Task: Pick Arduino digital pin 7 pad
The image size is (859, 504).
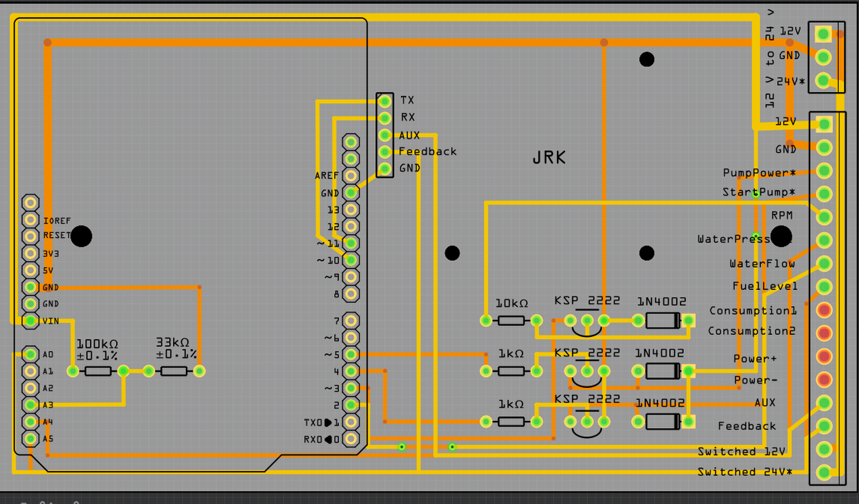Action: coord(350,321)
